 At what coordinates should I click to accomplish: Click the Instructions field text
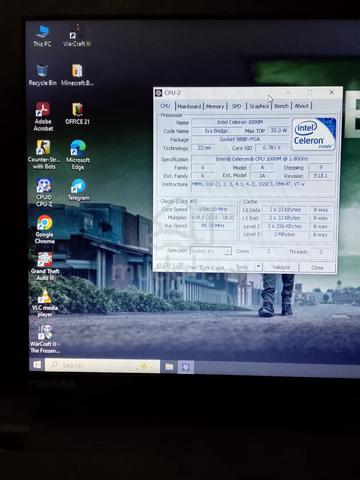pos(262,187)
